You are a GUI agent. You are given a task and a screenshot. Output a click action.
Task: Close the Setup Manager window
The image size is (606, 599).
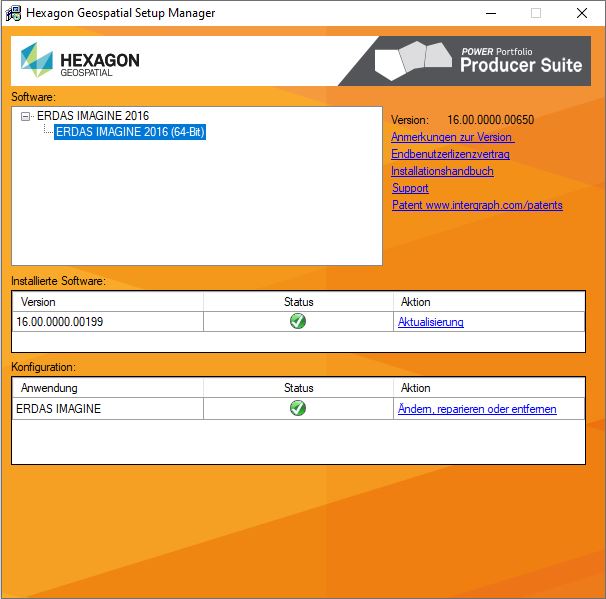pos(581,14)
